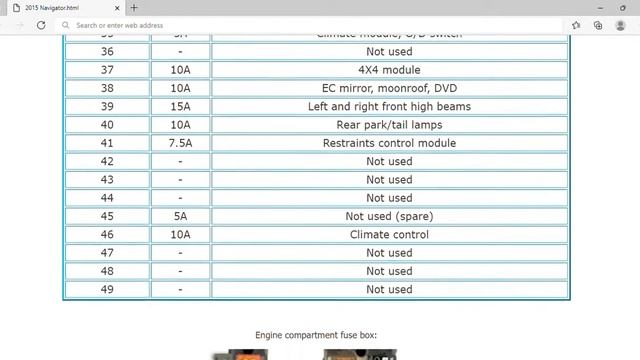The width and height of the screenshot is (640, 360).
Task: Select fuse number 42 cell
Action: (x=107, y=161)
